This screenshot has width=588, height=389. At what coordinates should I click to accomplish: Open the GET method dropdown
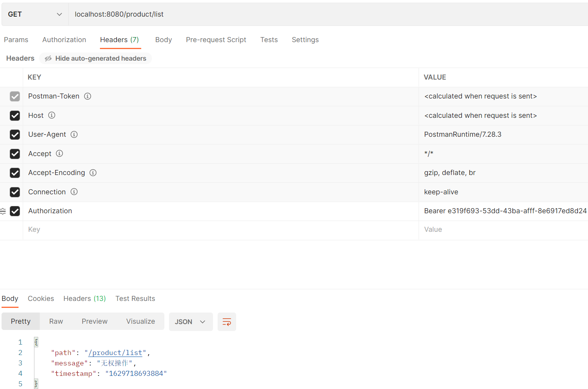click(35, 14)
